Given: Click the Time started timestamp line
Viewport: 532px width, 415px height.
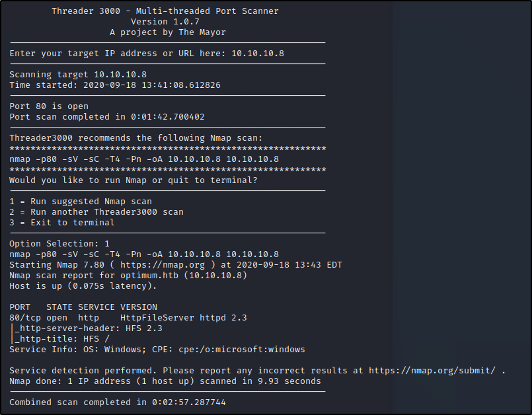Looking at the screenshot, I should click(115, 85).
